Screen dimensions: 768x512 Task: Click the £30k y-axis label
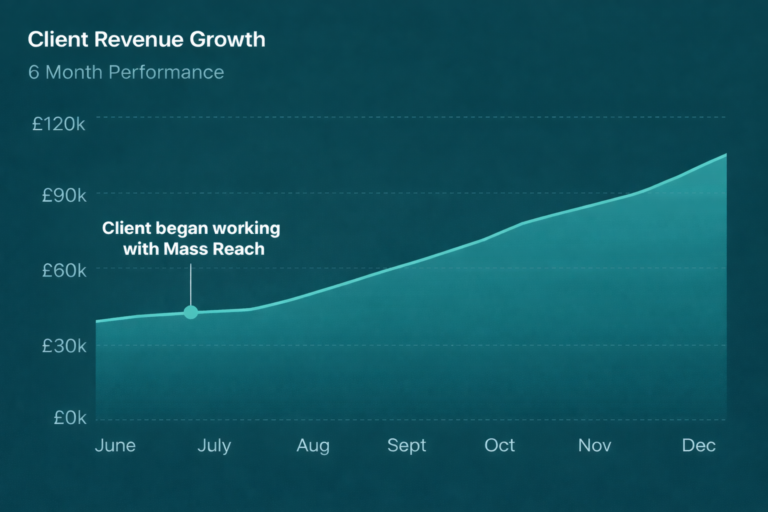pos(64,345)
